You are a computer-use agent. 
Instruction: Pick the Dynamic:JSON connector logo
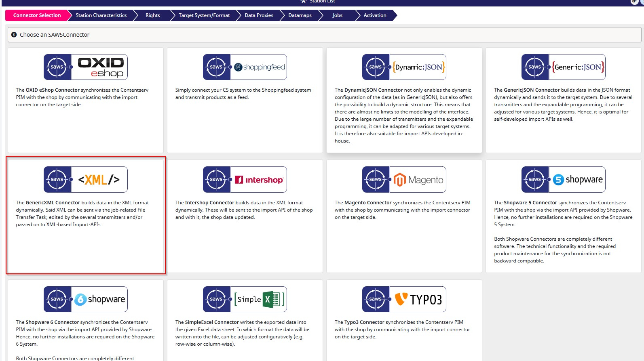[x=404, y=67]
